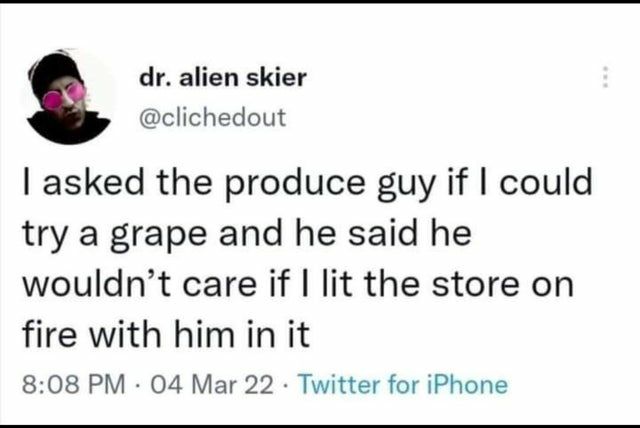Viewport: 640px width, 428px height.
Task: Visit the @clichedout handle
Action: pos(213,118)
